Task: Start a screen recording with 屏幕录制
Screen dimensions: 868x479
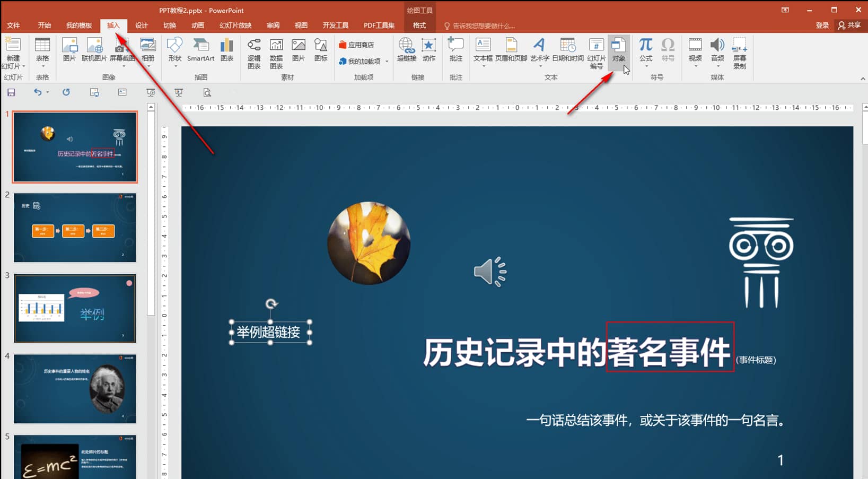Action: point(739,53)
